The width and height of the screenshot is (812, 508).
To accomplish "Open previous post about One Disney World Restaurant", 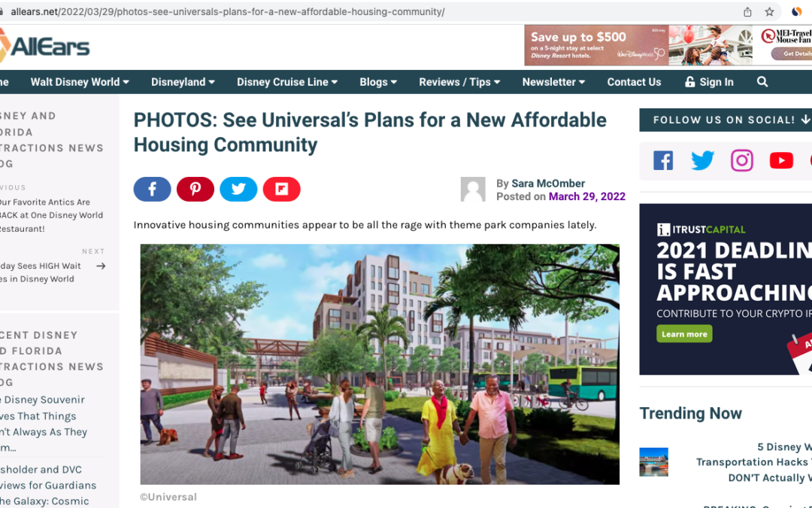I will click(x=51, y=215).
